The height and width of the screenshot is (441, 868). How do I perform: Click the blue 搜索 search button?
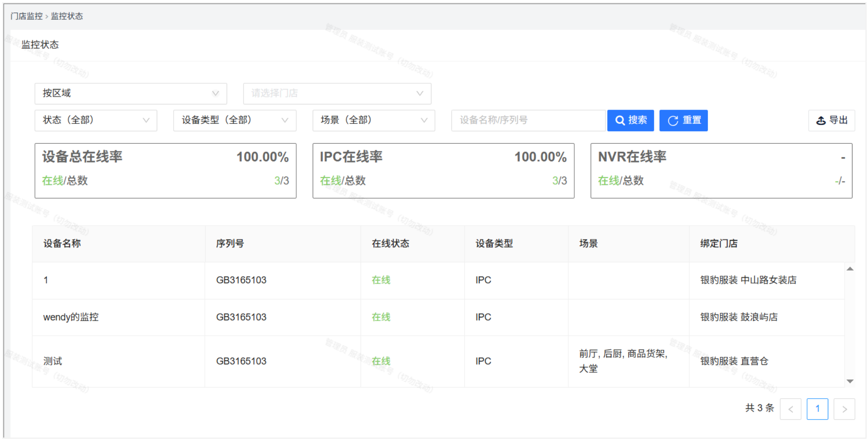[630, 120]
